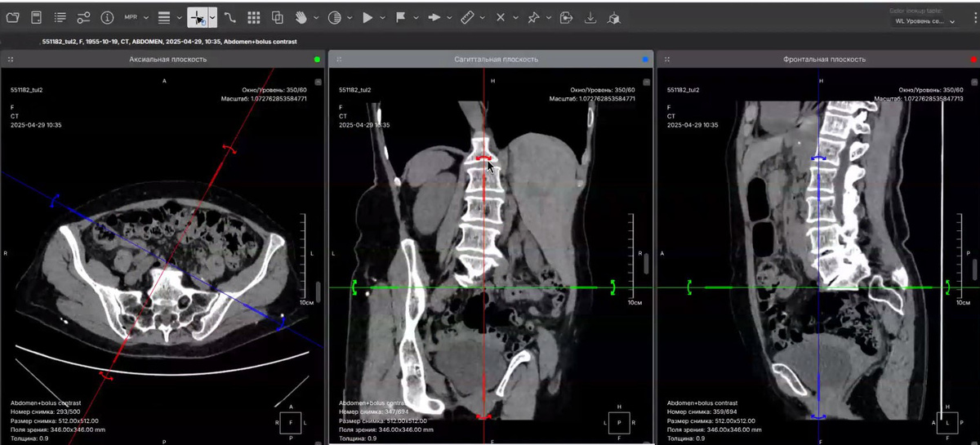Open the 3D cube rendering icon
980x445 pixels.
(x=614, y=17)
